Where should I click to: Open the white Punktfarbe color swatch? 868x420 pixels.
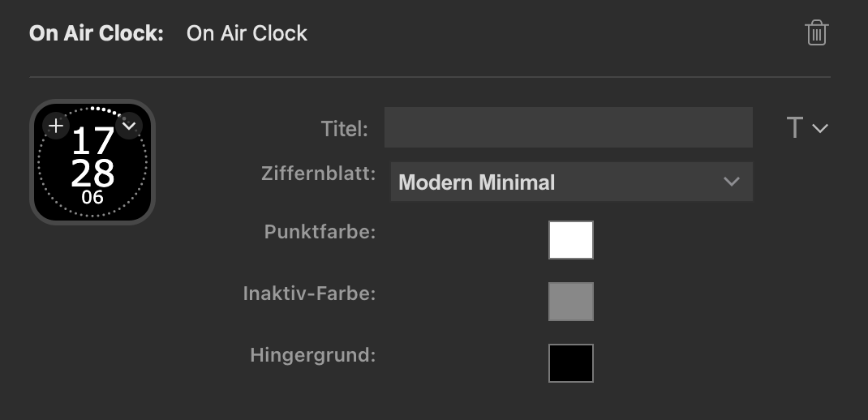pos(571,240)
